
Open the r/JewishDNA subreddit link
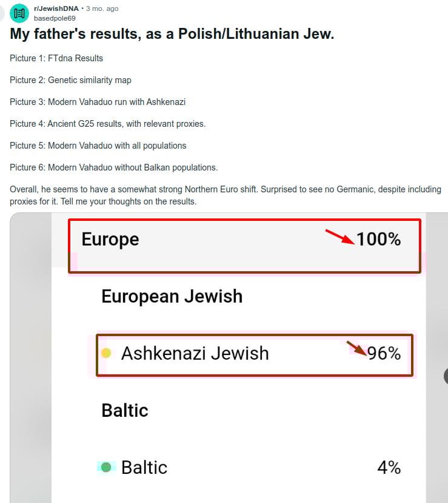click(56, 8)
